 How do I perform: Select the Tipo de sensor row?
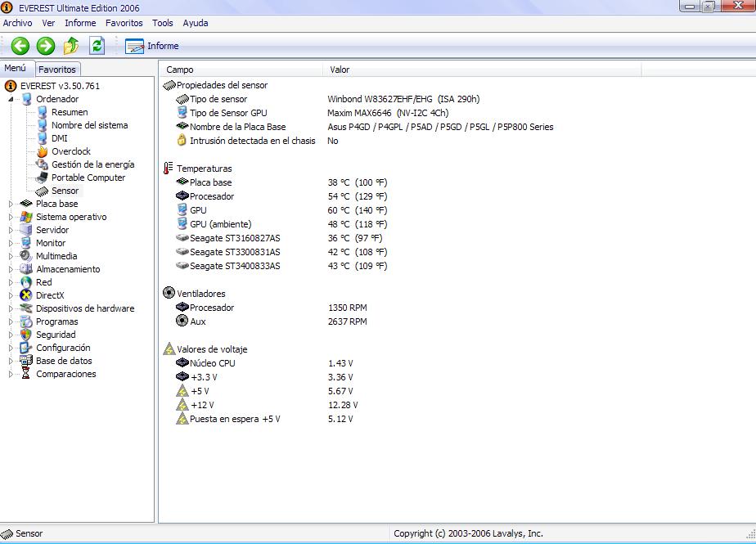(328, 99)
